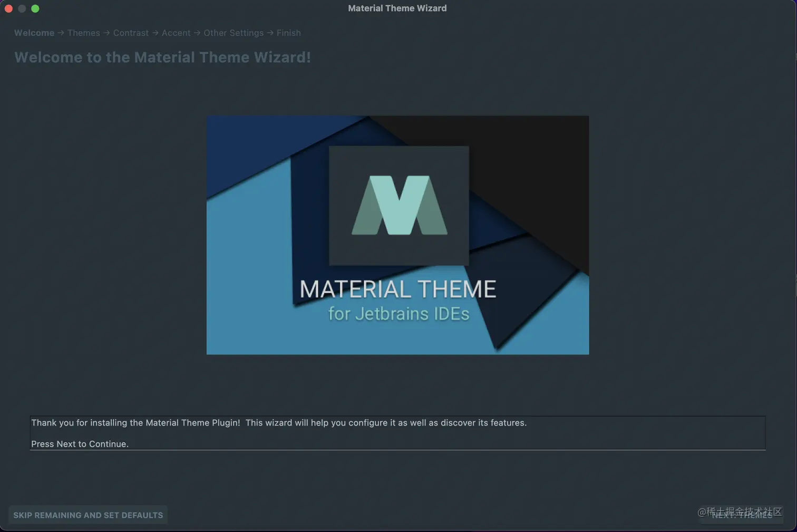797x532 pixels.
Task: Click the Next: Themes button
Action: 742,515
